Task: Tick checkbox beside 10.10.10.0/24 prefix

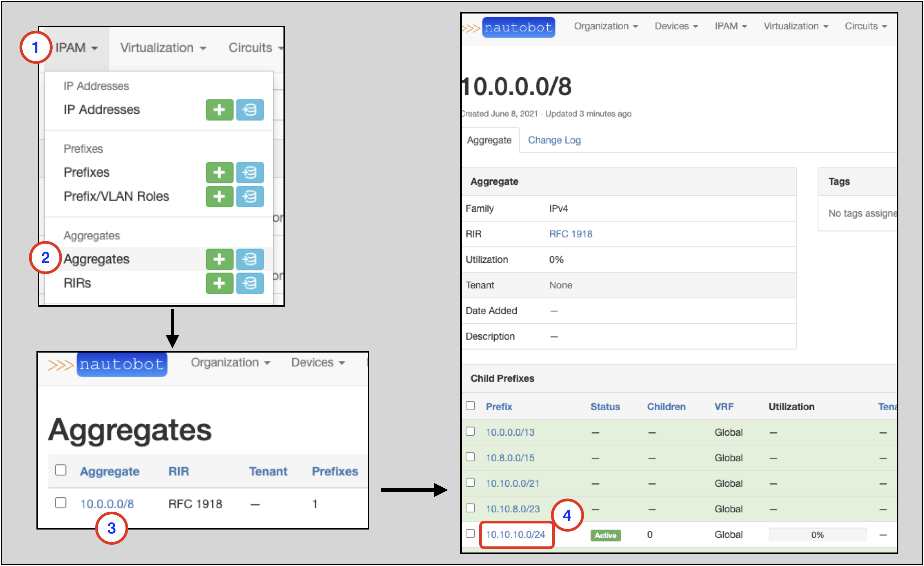Action: [470, 533]
